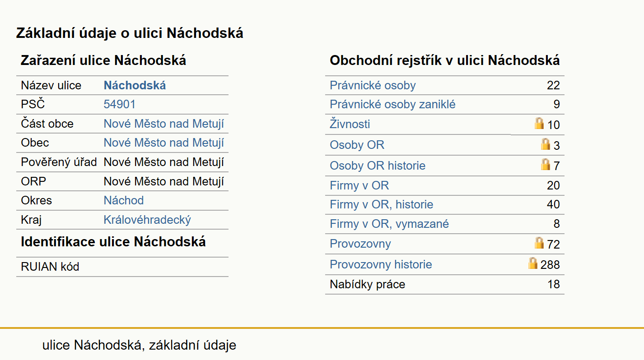Open Provozovny historie link
Screen dimensions: 644x360
[x=381, y=264]
